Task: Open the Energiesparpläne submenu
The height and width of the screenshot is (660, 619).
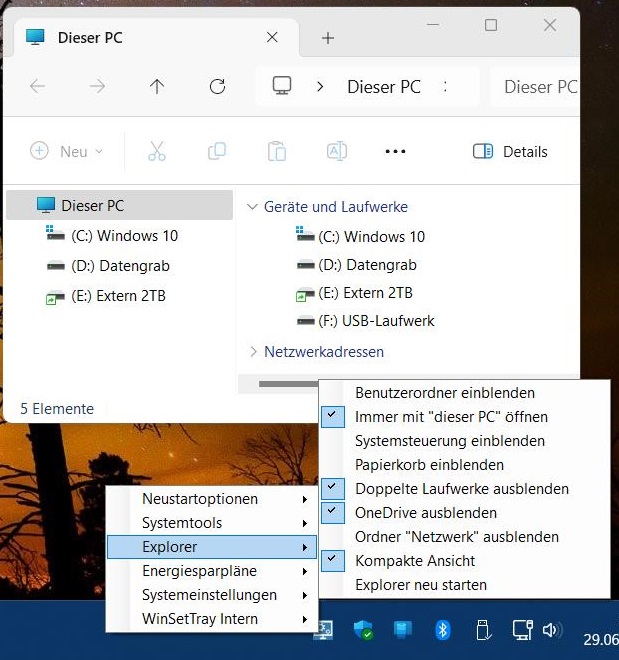Action: (x=212, y=571)
